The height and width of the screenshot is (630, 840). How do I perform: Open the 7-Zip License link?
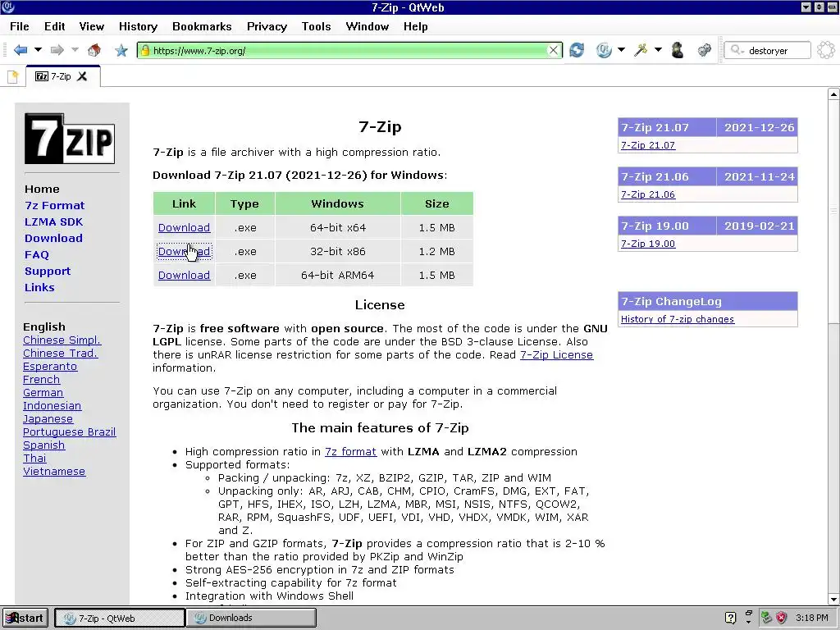556,354
